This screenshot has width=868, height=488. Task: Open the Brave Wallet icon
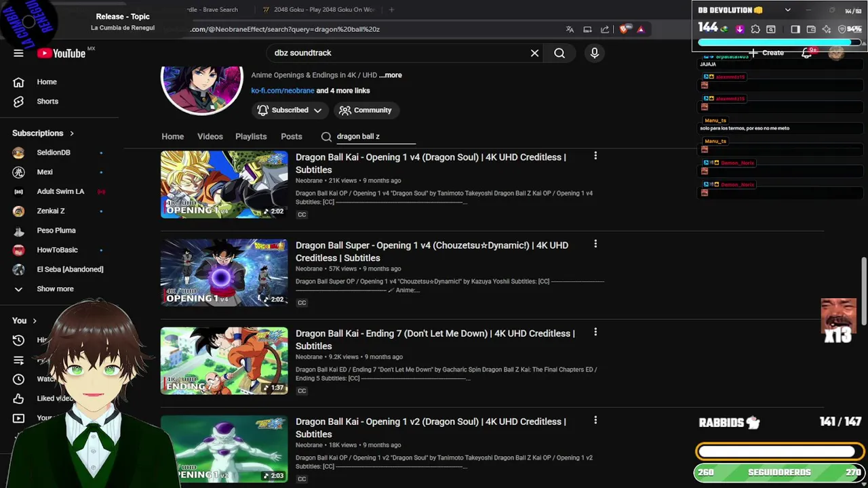(811, 29)
